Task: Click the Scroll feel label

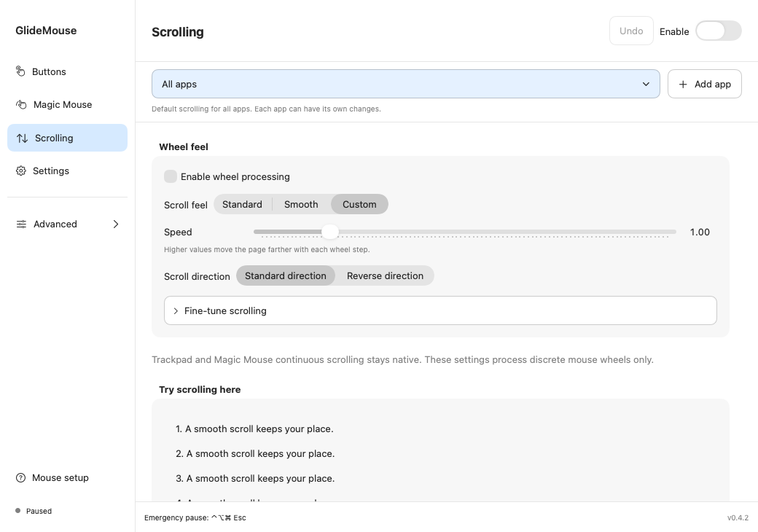Action: coord(186,205)
